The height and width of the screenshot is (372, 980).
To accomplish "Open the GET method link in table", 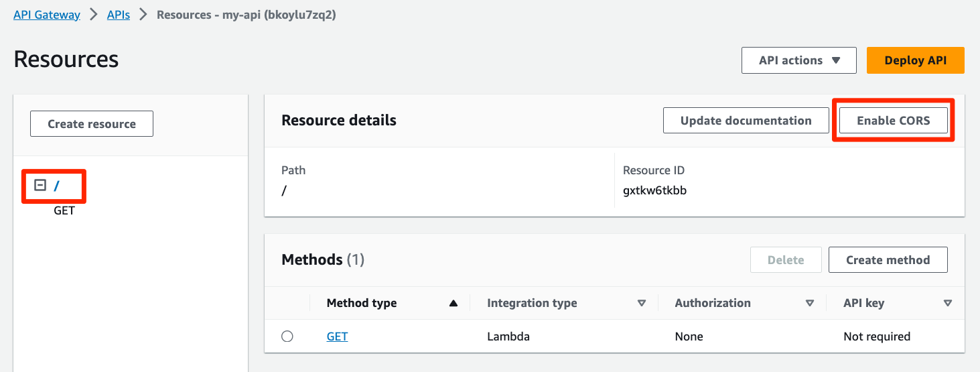I will (337, 336).
